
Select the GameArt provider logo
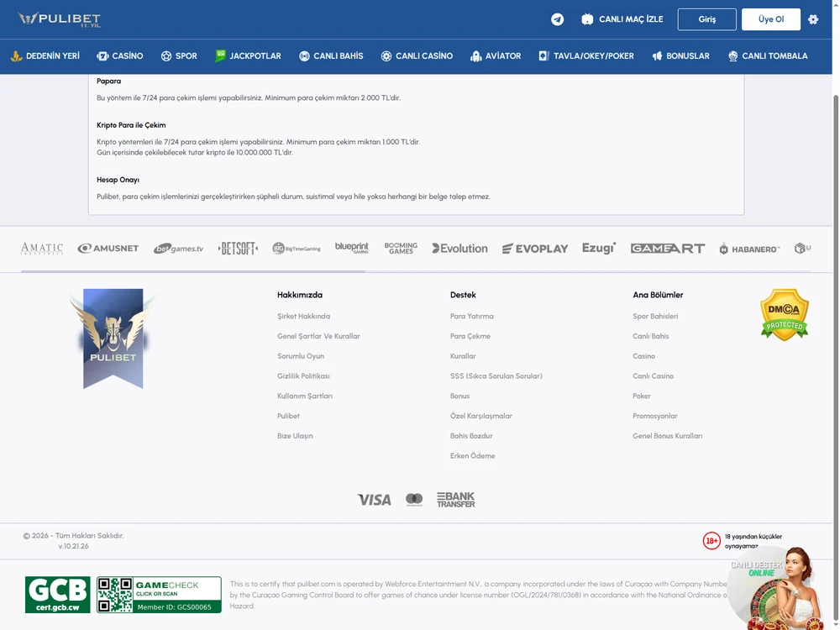[668, 249]
